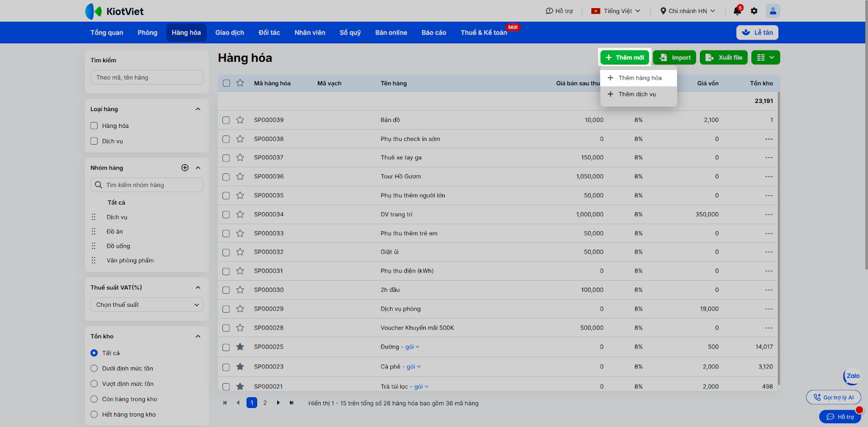Add a new product group plus icon

coord(185,168)
